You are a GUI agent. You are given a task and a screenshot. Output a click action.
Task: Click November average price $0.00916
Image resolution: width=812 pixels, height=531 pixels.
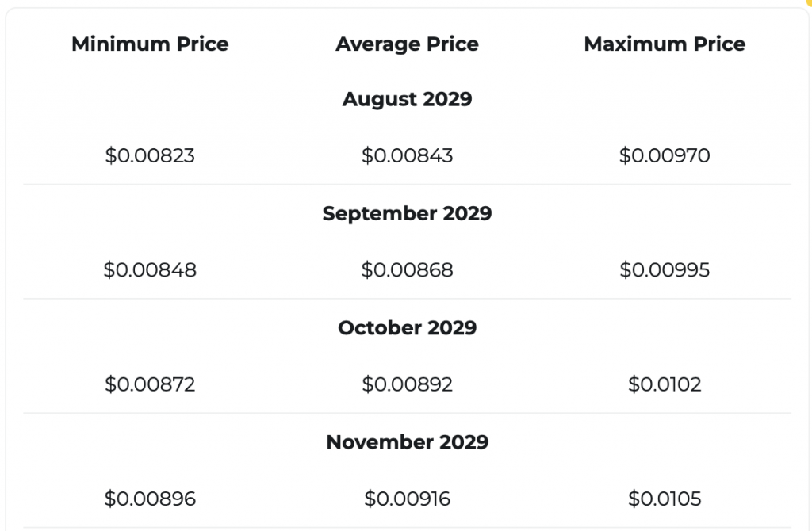click(407, 499)
